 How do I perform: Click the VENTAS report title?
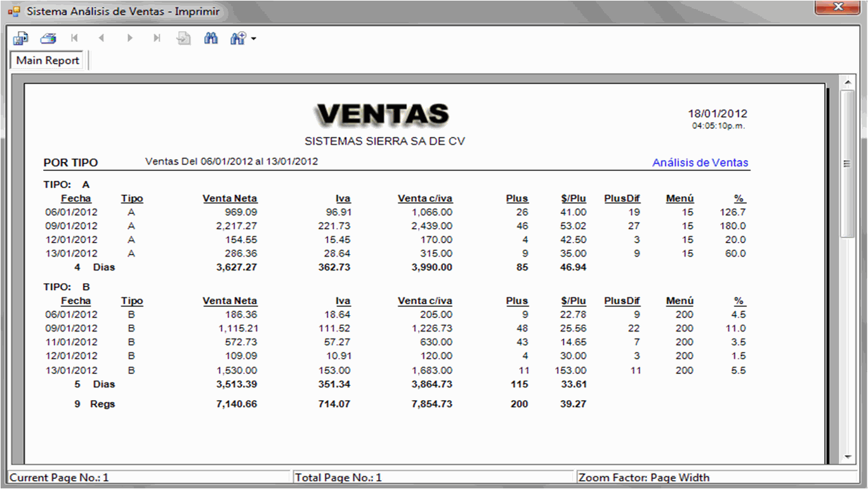pyautogui.click(x=383, y=115)
